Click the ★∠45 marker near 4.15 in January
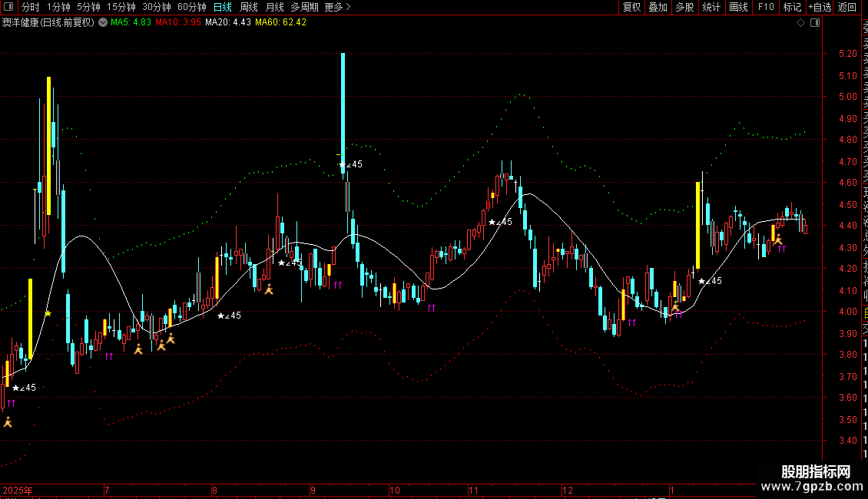The image size is (868, 499). [711, 281]
